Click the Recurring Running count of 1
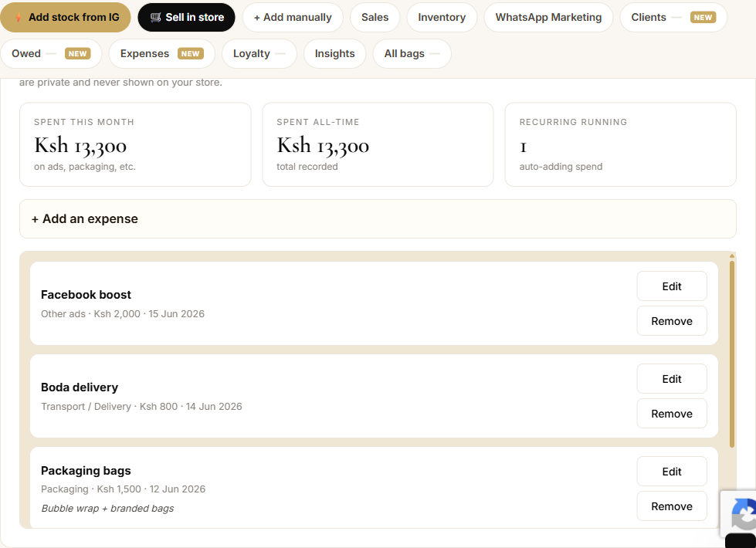The width and height of the screenshot is (756, 548). (x=523, y=147)
